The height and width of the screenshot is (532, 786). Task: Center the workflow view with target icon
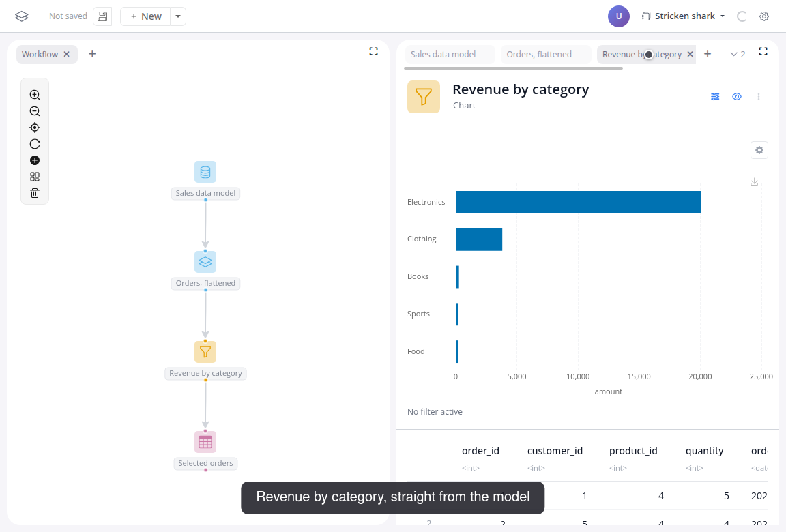point(35,128)
